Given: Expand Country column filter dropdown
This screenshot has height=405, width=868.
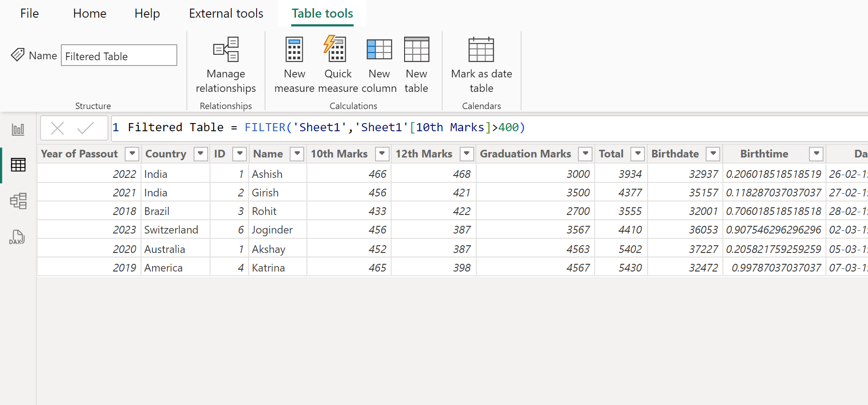Looking at the screenshot, I should click(x=200, y=154).
